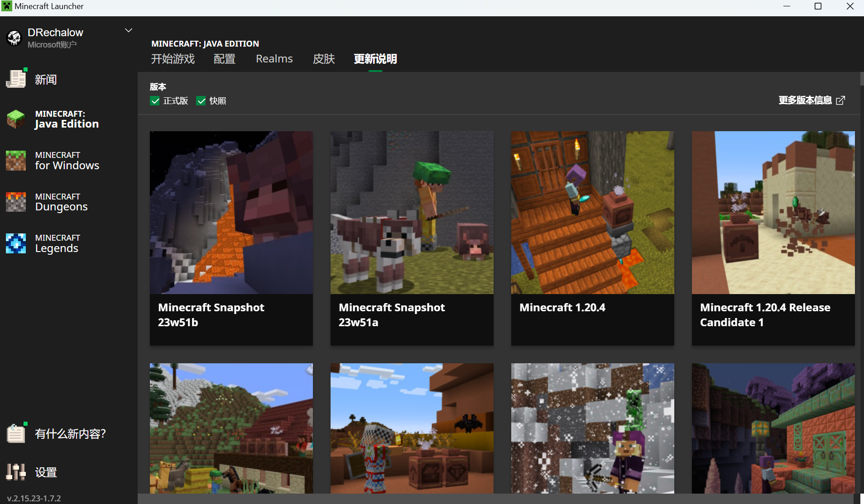The image size is (864, 504).
Task: Open 有什么新内容 clipboard icon
Action: tap(16, 433)
